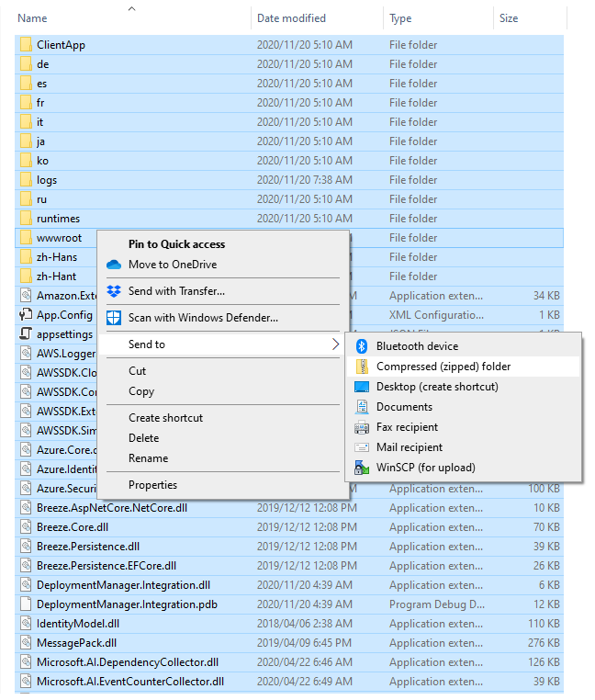Select WinSCP (for upload)

[426, 468]
